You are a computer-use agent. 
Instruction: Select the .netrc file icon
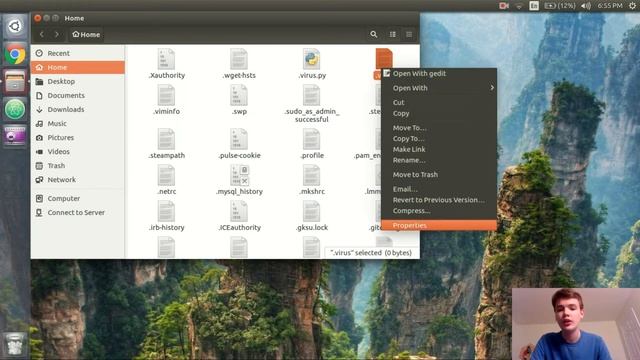click(x=166, y=175)
